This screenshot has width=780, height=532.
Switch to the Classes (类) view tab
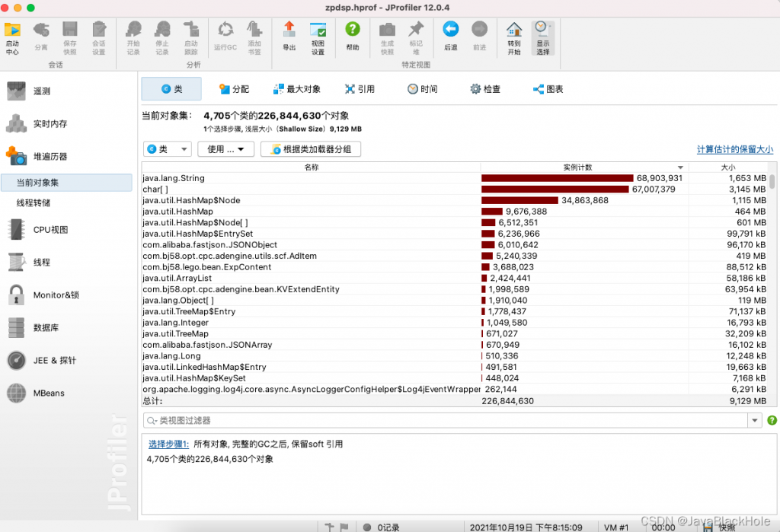[x=171, y=89]
